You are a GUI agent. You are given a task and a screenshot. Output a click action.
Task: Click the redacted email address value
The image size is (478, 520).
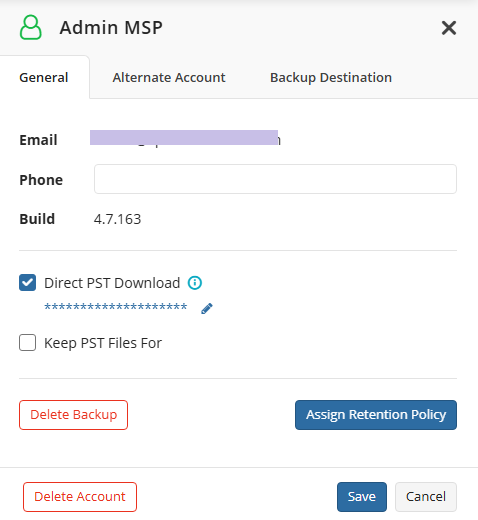click(x=185, y=138)
